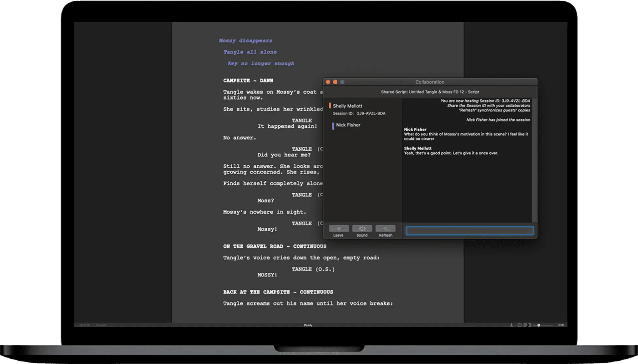Click the microphone dictation icon in status bar
The width and height of the screenshot is (638, 364).
coord(512,325)
